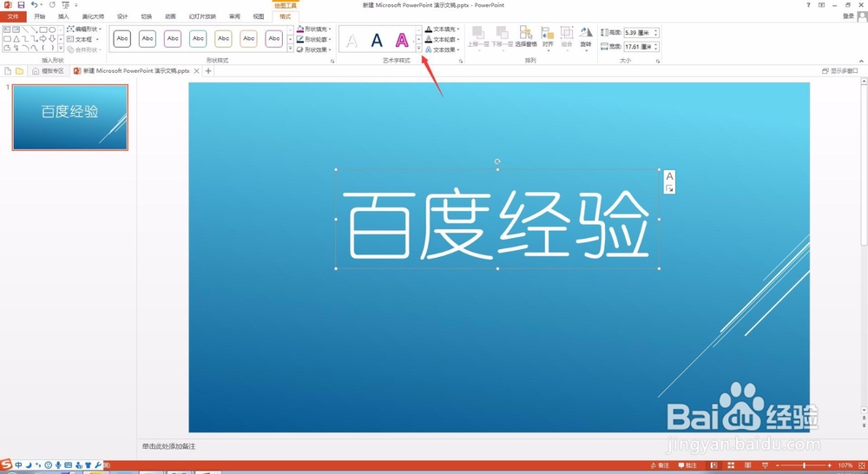The image size is (868, 474).
Task: Pick the text box shape in shapes gallery
Action: [7, 30]
